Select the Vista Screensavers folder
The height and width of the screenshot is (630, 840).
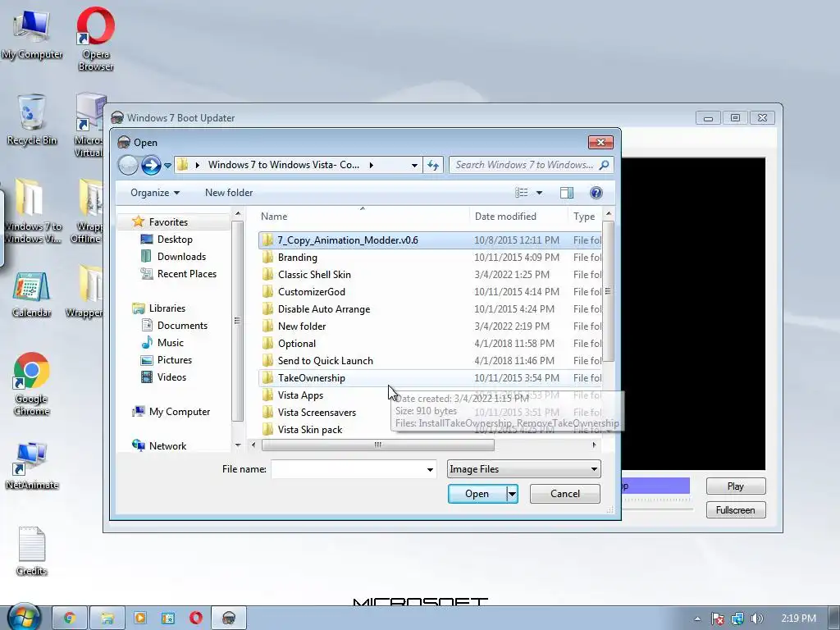pyautogui.click(x=430, y=413)
